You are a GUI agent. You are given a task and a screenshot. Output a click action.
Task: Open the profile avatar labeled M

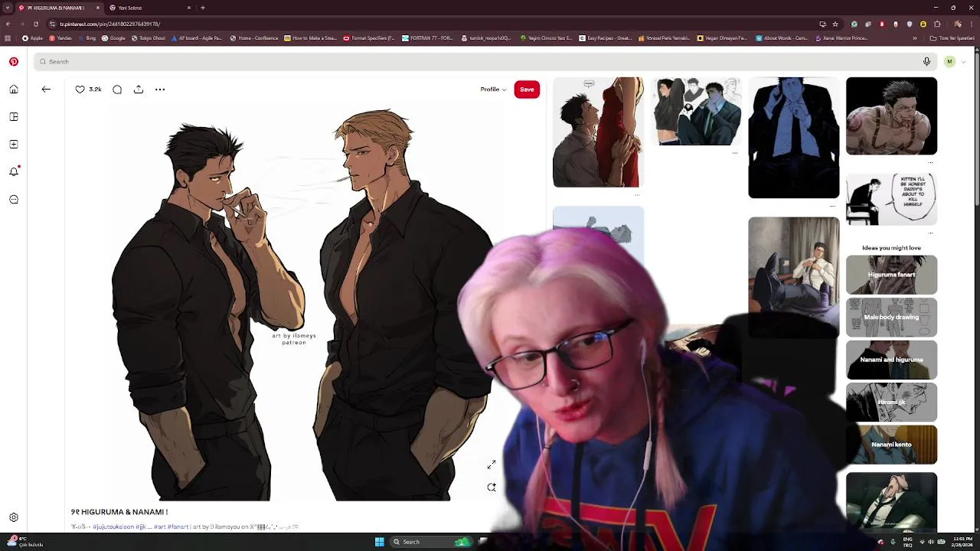949,61
